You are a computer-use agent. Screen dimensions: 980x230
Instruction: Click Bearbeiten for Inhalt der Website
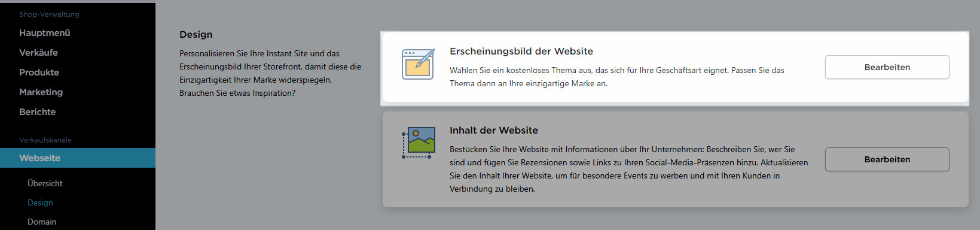coord(887,159)
